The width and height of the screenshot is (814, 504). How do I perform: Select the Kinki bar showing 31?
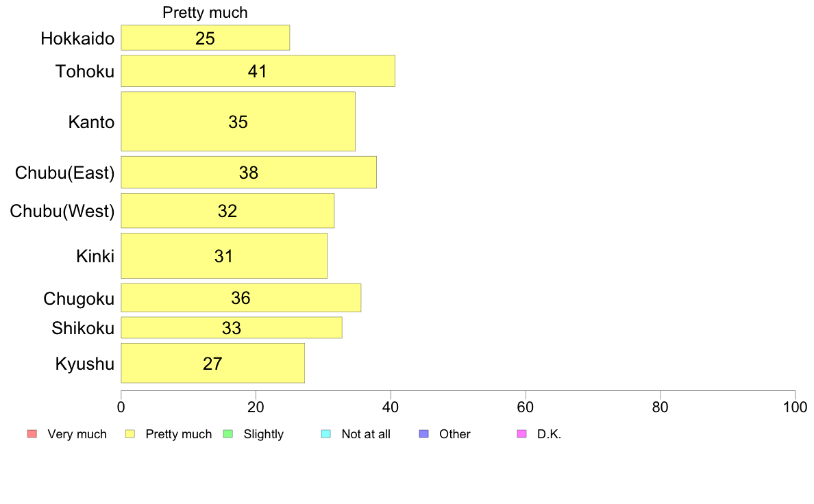tap(224, 256)
